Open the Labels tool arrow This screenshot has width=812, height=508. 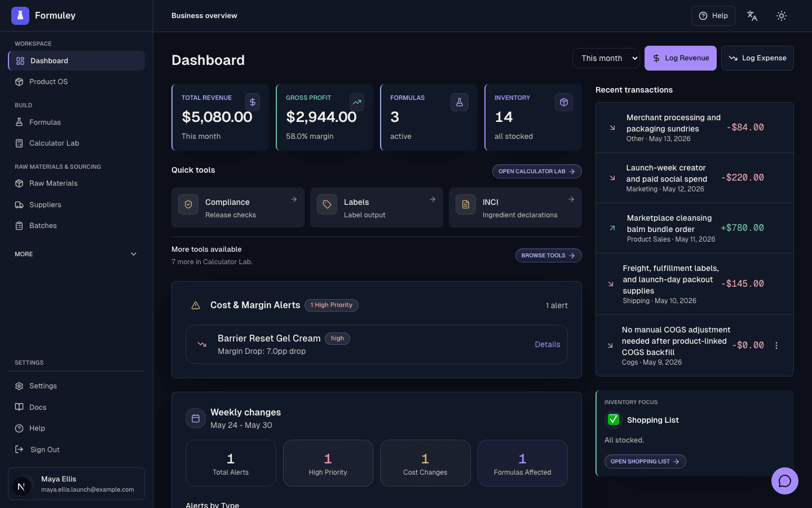point(433,199)
